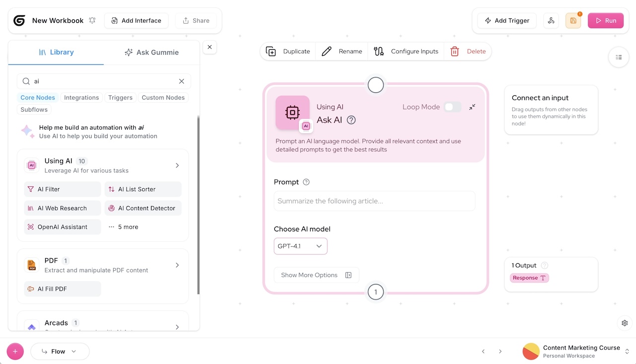Click the New Workbook title
Screen dimensions: 636x364
(x=58, y=20)
